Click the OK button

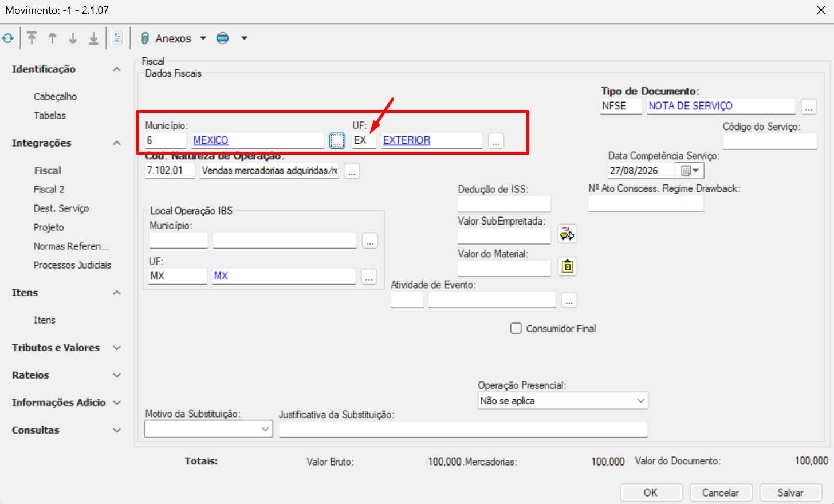[x=651, y=493]
